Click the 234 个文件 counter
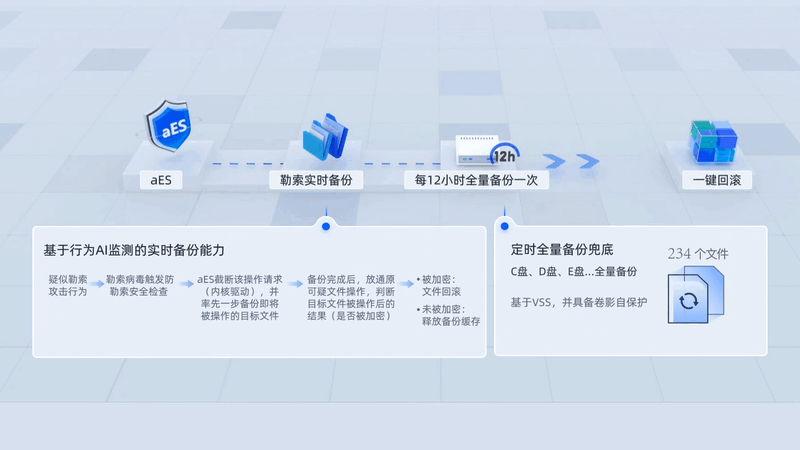 (x=698, y=254)
